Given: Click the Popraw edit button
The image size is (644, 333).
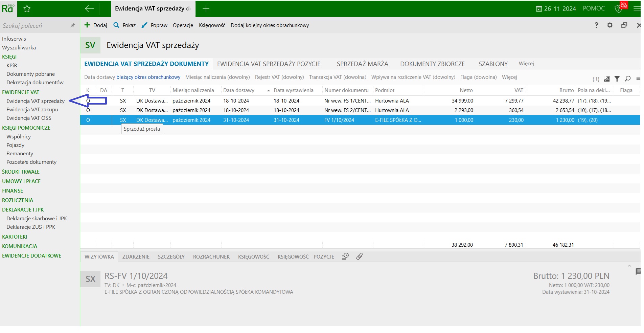Looking at the screenshot, I should (x=154, y=25).
